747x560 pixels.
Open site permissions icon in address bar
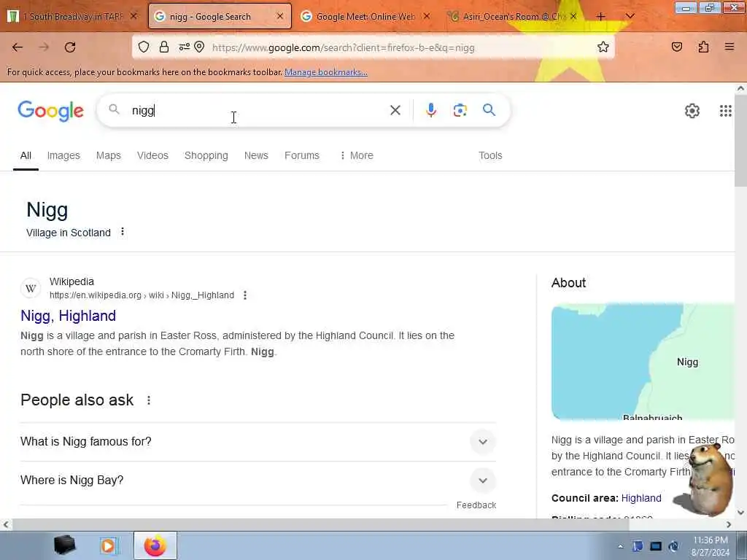pyautogui.click(x=184, y=47)
